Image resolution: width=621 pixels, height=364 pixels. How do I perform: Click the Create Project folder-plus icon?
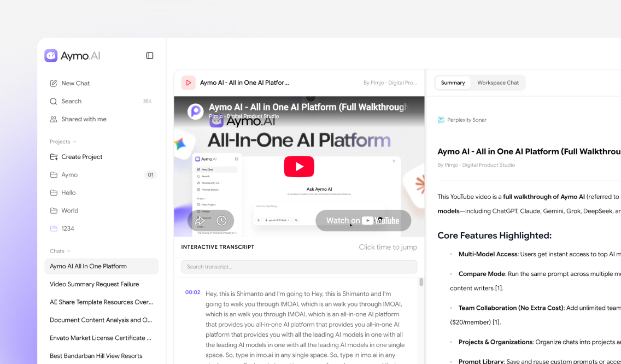(x=54, y=157)
